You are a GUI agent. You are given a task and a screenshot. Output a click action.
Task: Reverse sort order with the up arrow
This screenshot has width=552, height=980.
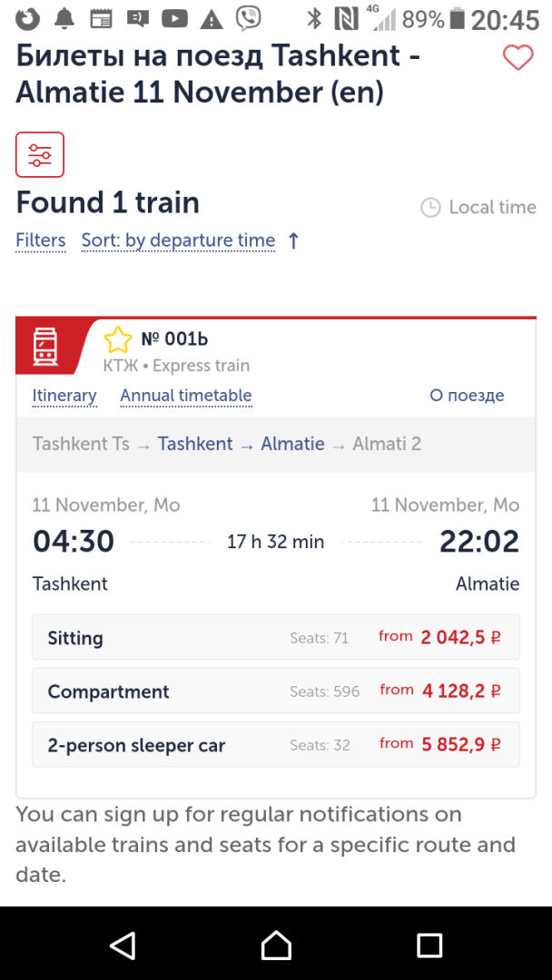293,240
